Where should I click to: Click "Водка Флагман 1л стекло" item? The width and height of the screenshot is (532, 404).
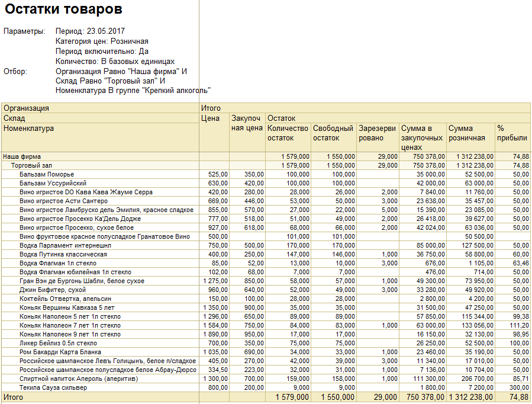[x=58, y=263]
